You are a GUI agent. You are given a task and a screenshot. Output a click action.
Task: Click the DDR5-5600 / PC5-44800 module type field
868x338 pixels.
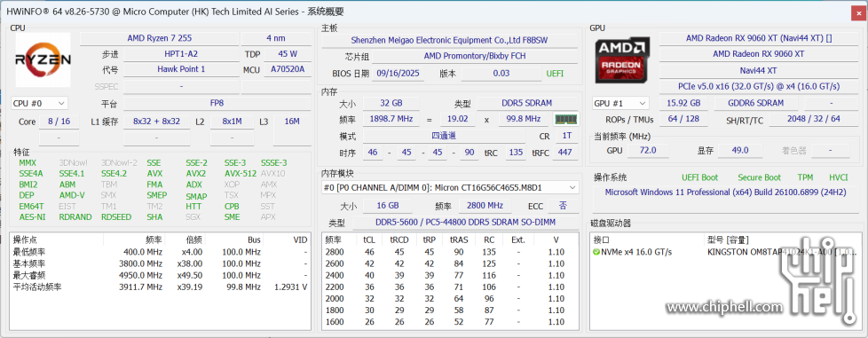coord(466,223)
